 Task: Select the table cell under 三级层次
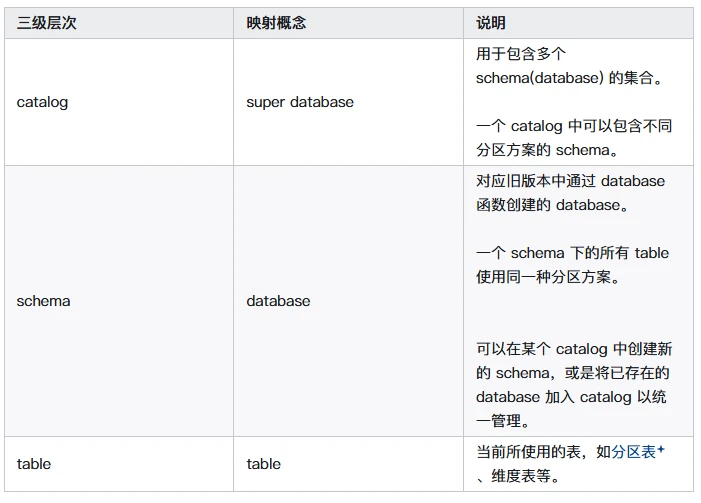(34, 464)
